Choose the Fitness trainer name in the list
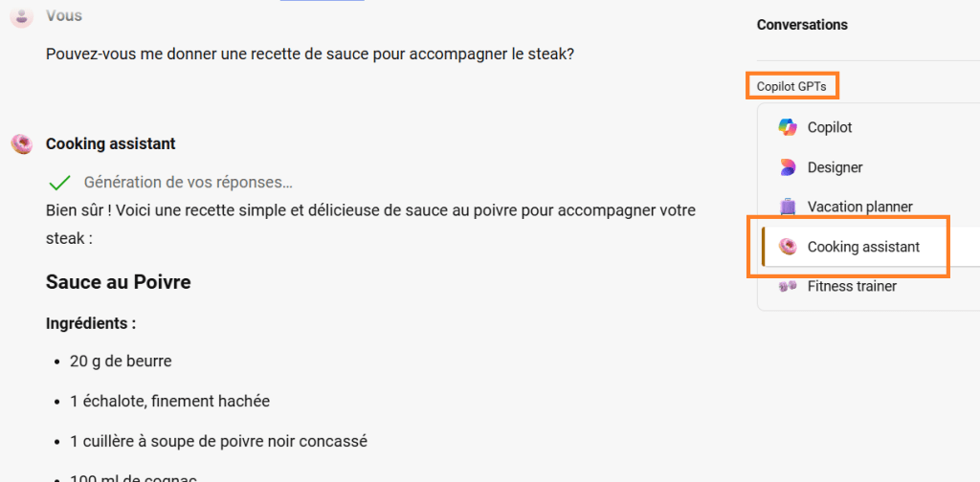The width and height of the screenshot is (980, 482). click(852, 286)
